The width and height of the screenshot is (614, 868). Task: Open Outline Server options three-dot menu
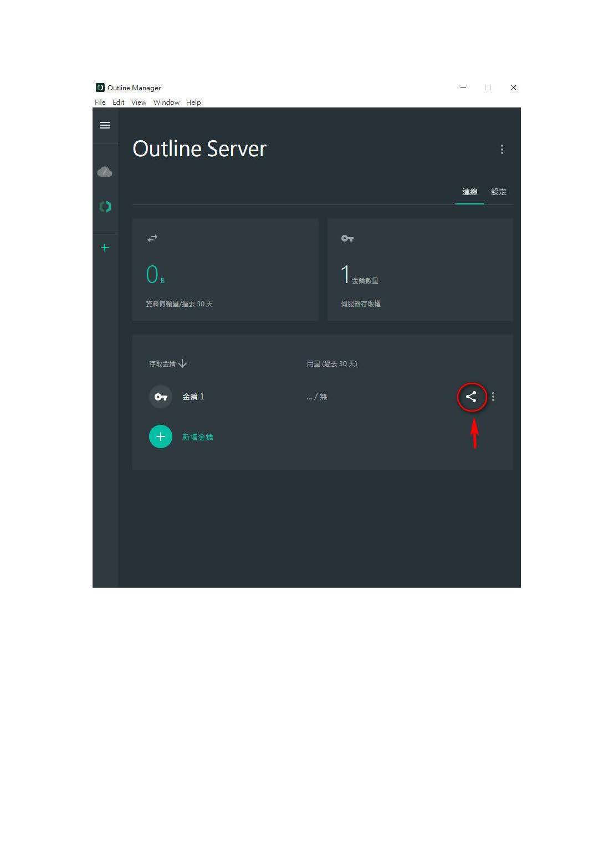pos(502,150)
